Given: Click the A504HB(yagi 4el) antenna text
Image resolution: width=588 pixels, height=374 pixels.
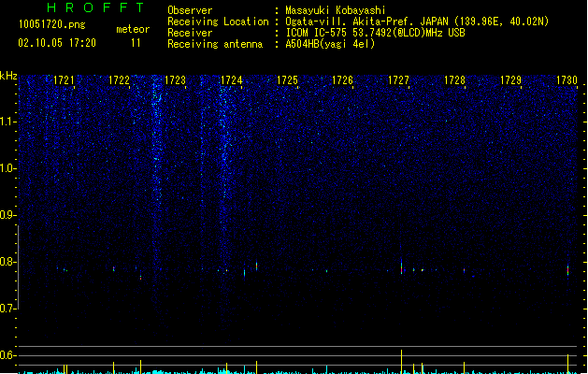Looking at the screenshot, I should coord(330,44).
